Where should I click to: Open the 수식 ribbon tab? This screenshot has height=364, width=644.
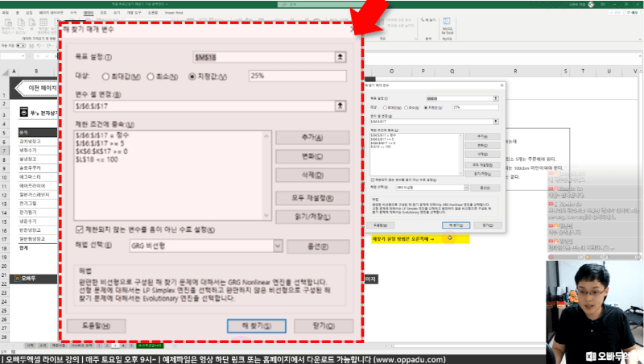(x=73, y=13)
